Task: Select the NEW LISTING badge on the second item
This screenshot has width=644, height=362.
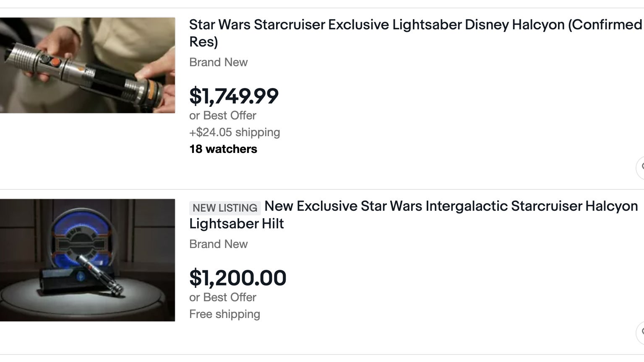Action: pyautogui.click(x=224, y=208)
